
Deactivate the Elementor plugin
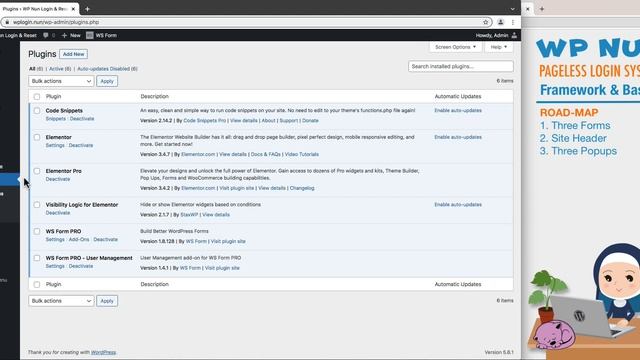tap(81, 145)
